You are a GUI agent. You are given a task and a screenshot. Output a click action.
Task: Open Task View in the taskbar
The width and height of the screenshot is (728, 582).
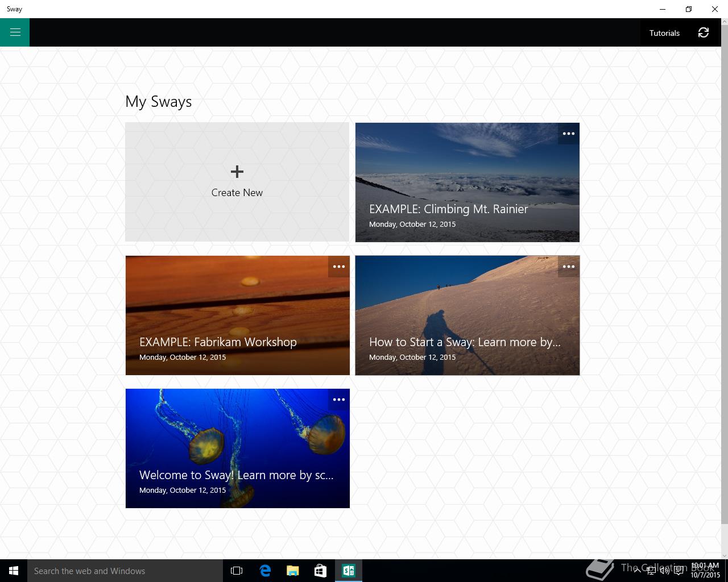click(x=237, y=571)
